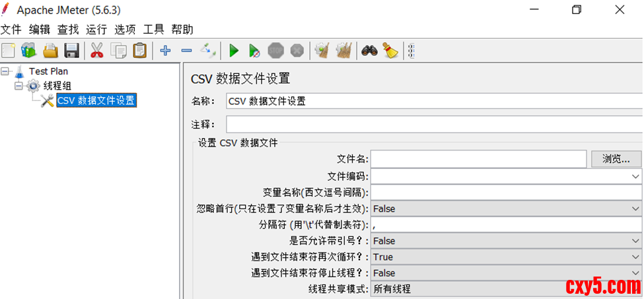Click Start no pauses icon
The image size is (644, 299).
click(x=254, y=51)
